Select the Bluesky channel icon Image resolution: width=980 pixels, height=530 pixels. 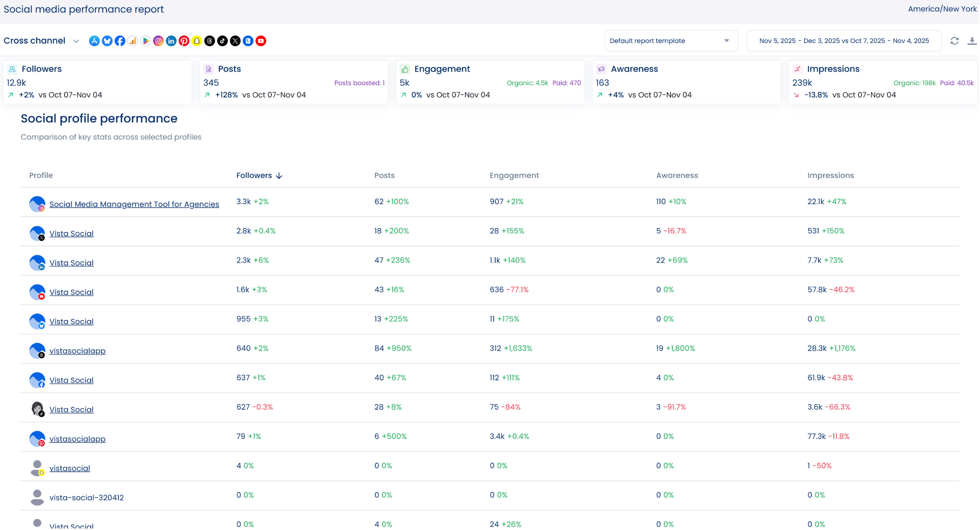coord(107,41)
